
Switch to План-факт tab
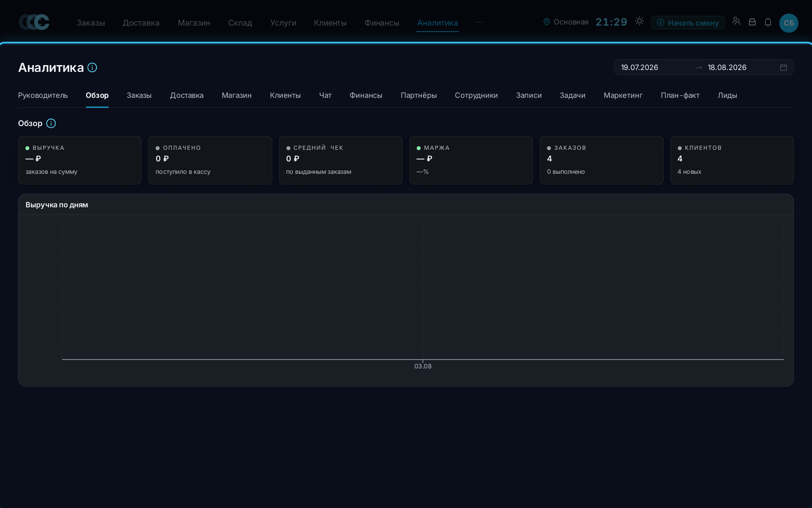tap(680, 95)
